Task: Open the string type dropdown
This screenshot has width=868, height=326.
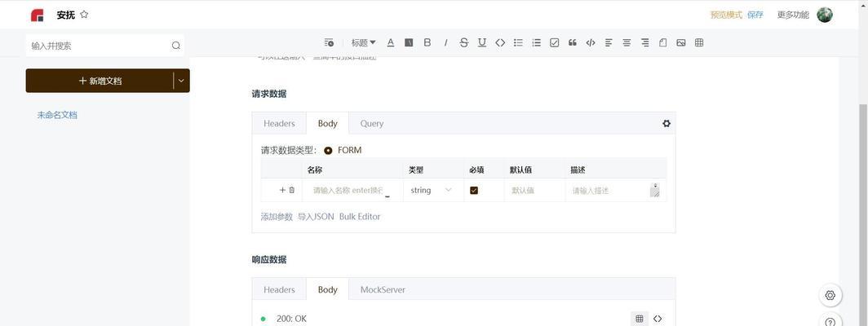Action: [432, 191]
